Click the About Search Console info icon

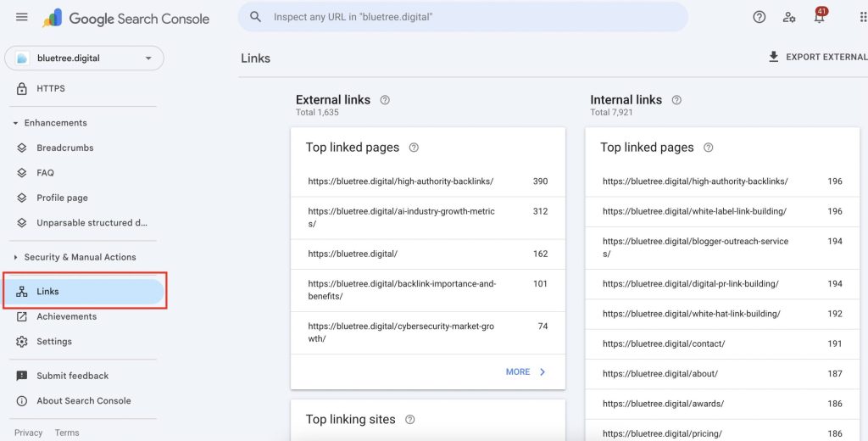coord(21,400)
